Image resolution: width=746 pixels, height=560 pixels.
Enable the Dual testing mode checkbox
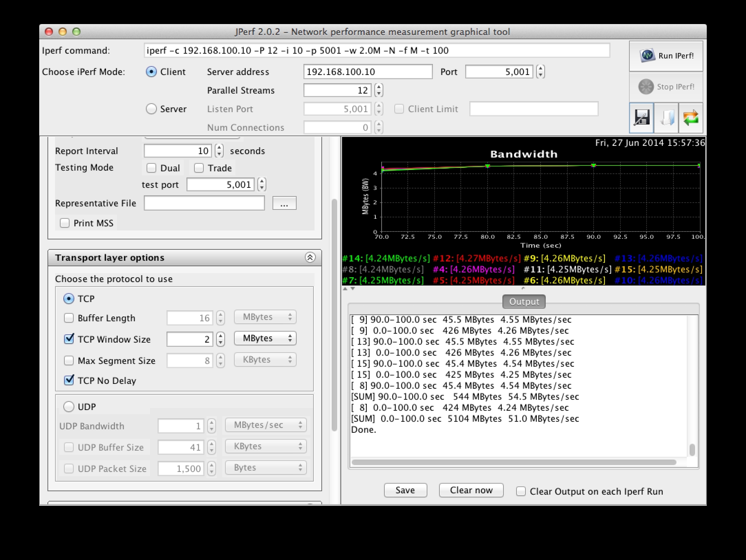pos(151,168)
